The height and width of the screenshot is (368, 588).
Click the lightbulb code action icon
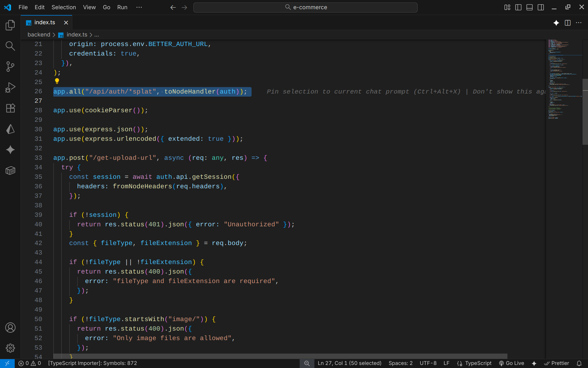click(57, 81)
